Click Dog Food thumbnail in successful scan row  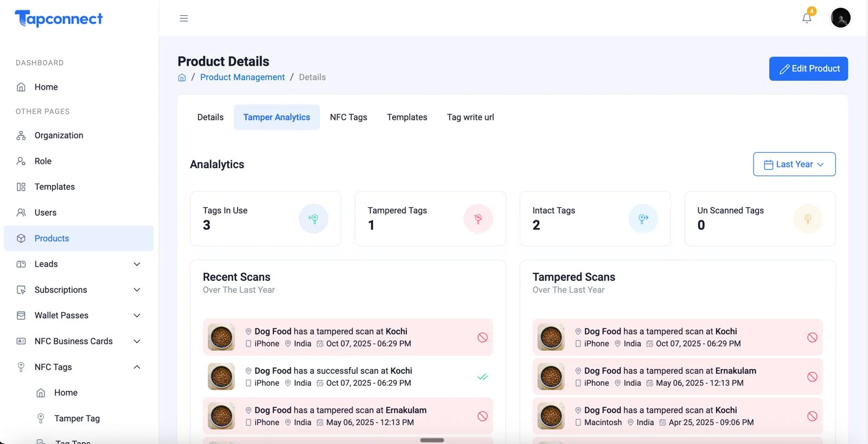click(x=221, y=377)
